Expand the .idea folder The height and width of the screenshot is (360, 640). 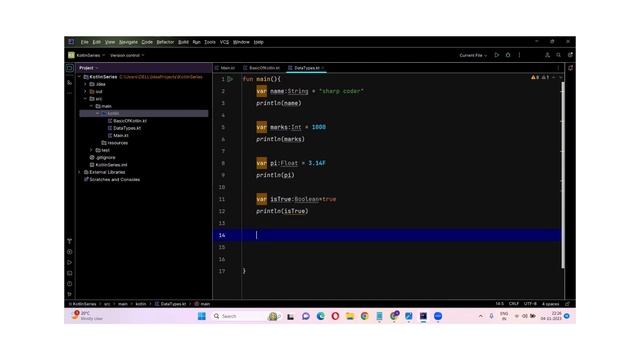[x=86, y=84]
